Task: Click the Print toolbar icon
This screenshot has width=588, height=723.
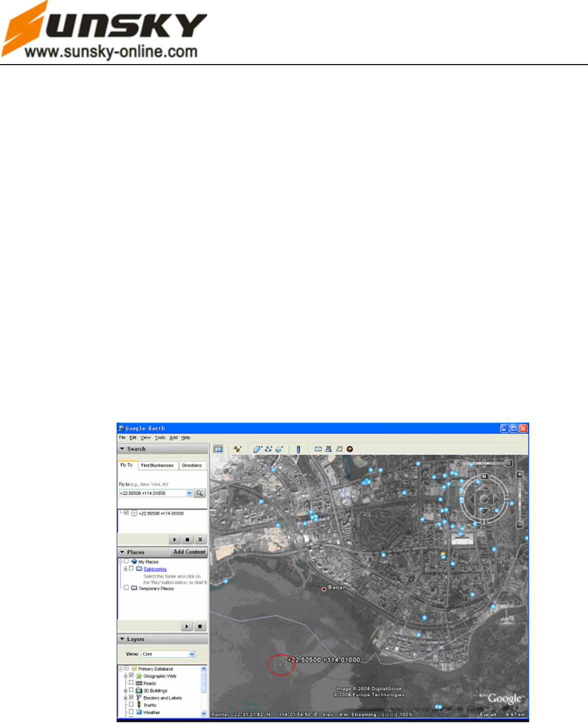Action: [329, 449]
